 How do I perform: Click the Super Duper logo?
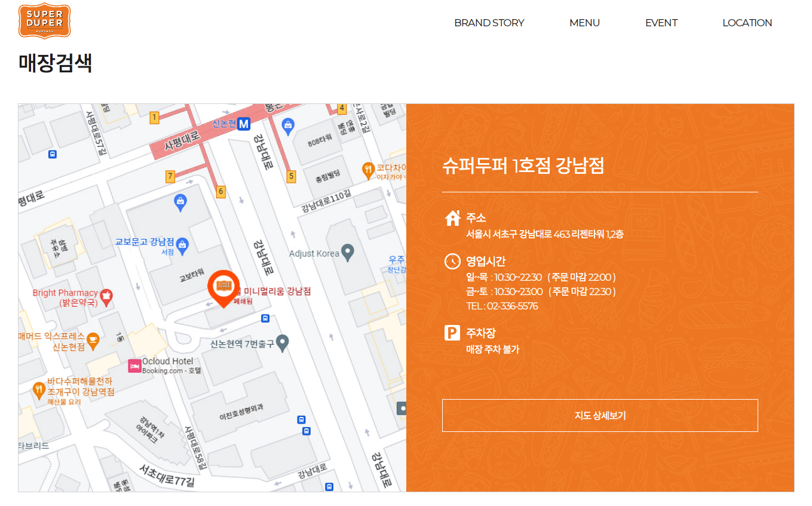coord(44,20)
